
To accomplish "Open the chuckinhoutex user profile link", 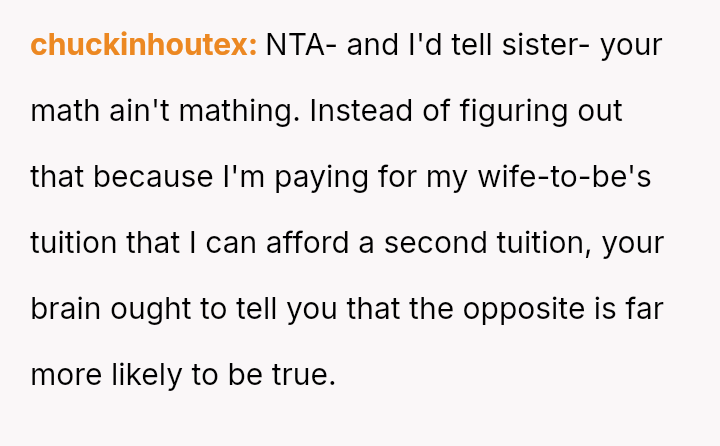I will [144, 45].
